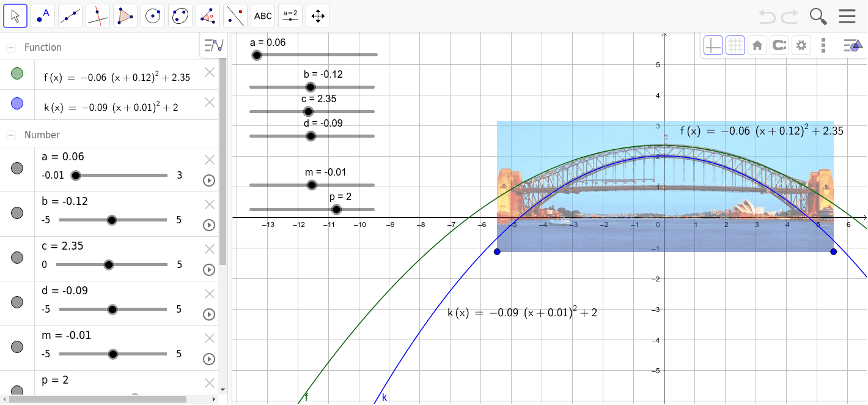Play animation for slider c
This screenshot has height=405, width=868.
pyautogui.click(x=209, y=270)
